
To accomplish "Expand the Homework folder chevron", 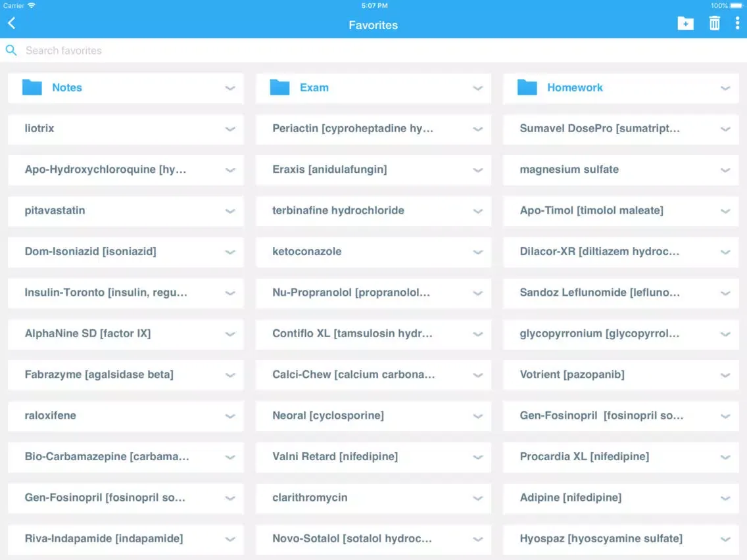I will point(725,88).
